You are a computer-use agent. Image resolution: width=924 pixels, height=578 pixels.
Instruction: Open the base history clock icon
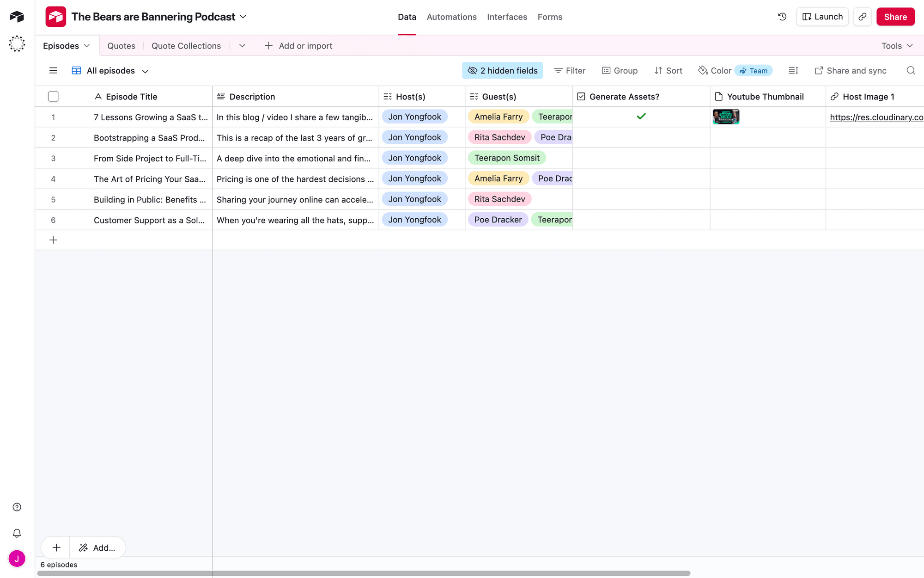pyautogui.click(x=782, y=17)
